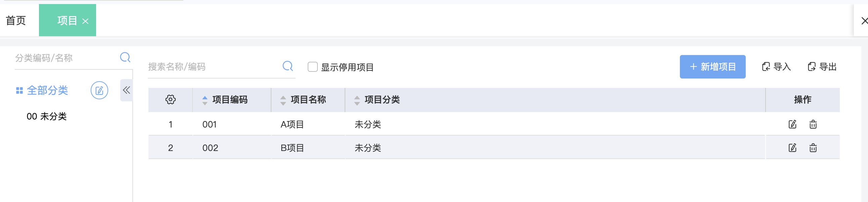Click the category search magnifier icon

[x=125, y=57]
